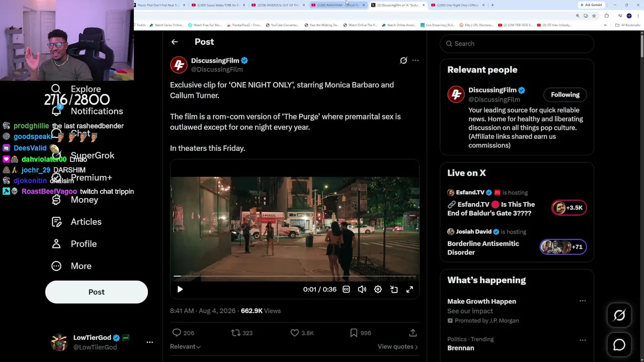Open a new browser tab
Screen dimensions: 644x362
492,5
